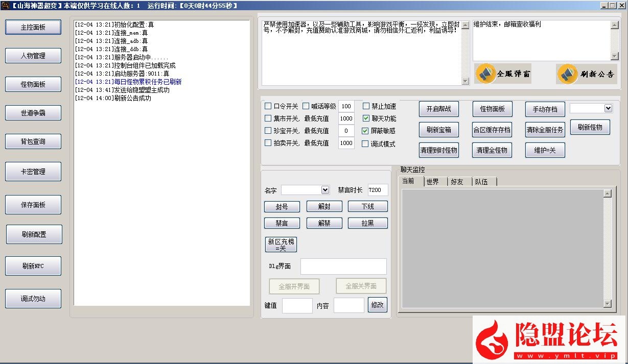This screenshot has width=628, height=364.
Task: Enable the 口令开关 checkbox
Action: point(268,106)
